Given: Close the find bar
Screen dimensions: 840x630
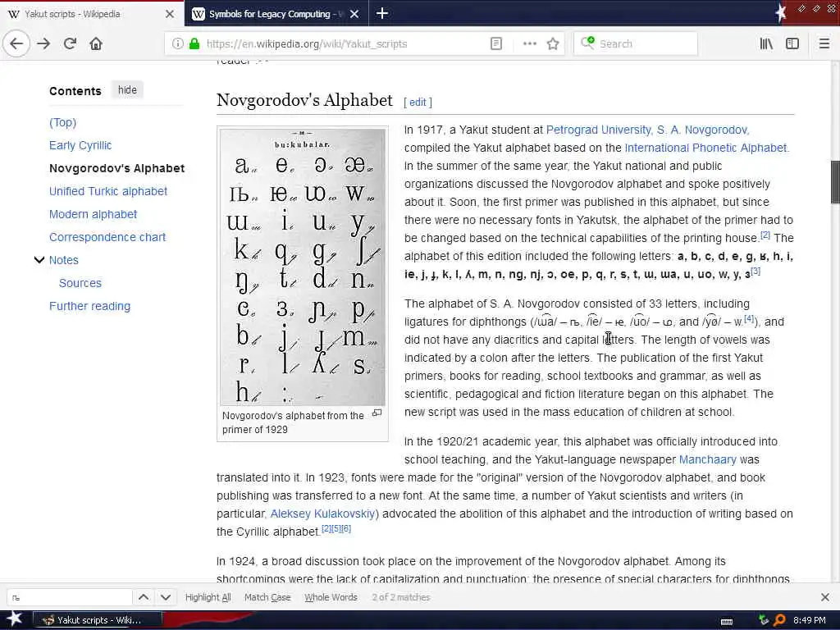Looking at the screenshot, I should (825, 597).
